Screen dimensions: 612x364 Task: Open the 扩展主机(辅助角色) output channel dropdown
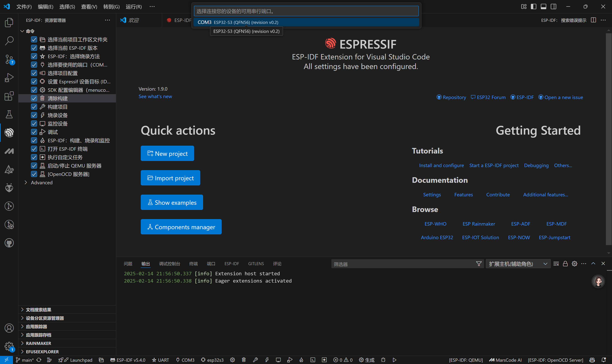pos(518,264)
